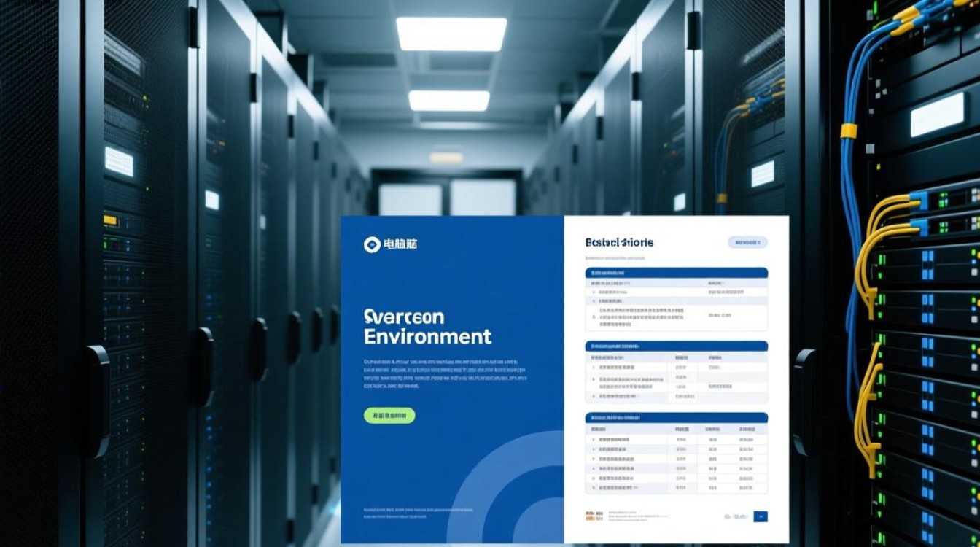Screen dimensions: 980x547
Task: Click the white panel's main title heading
Action: point(619,242)
